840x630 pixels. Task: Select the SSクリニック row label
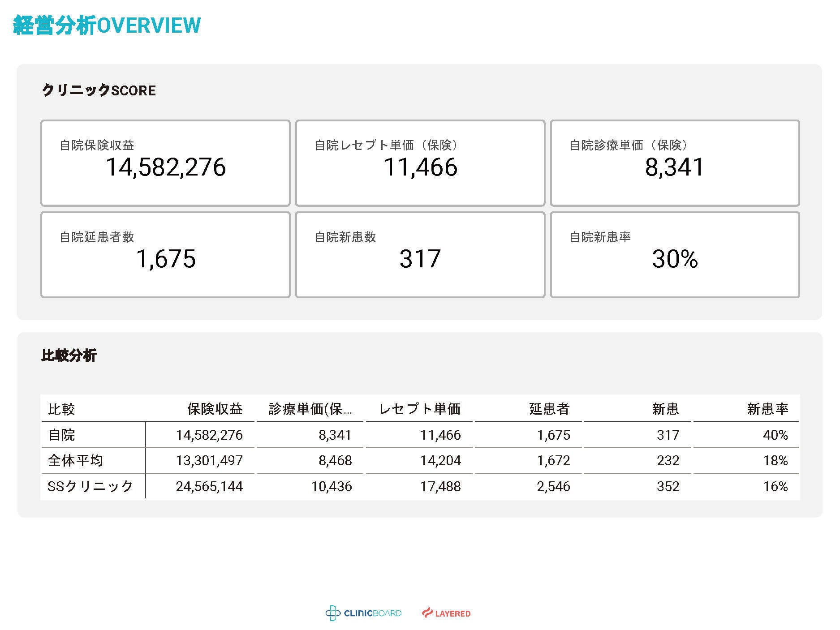point(90,486)
